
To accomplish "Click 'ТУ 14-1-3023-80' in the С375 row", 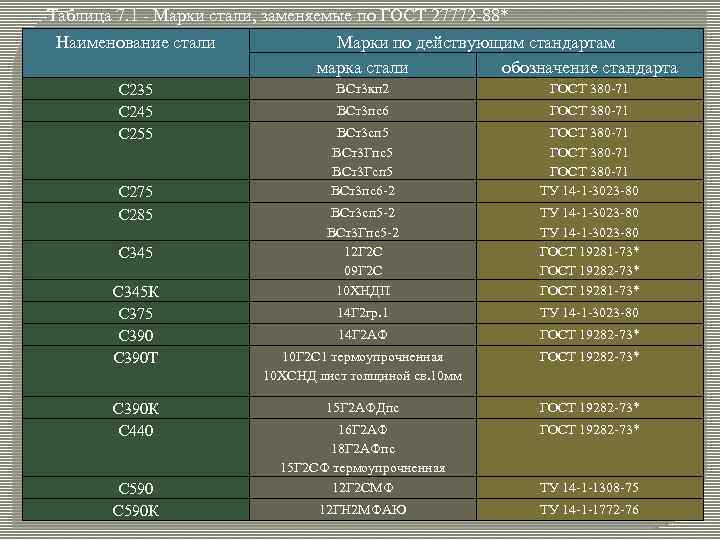I will click(x=589, y=313).
